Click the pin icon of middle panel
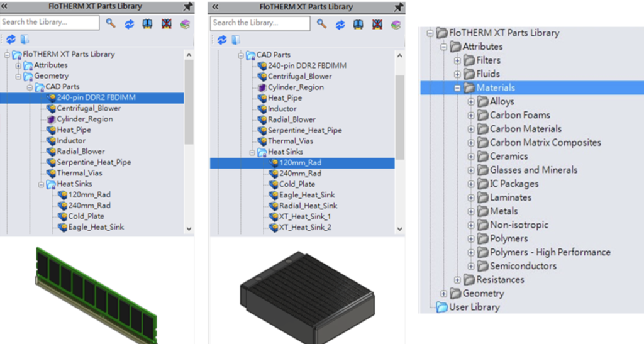This screenshot has height=344, width=644. [x=398, y=7]
